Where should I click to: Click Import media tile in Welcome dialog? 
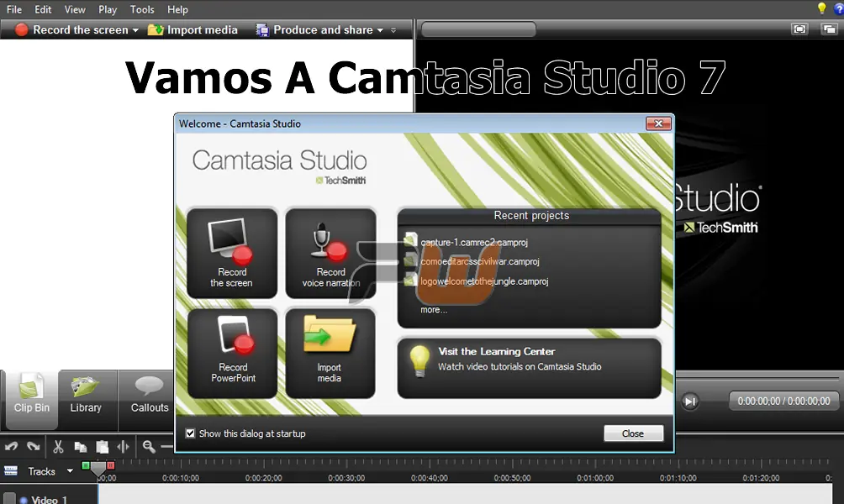(330, 354)
